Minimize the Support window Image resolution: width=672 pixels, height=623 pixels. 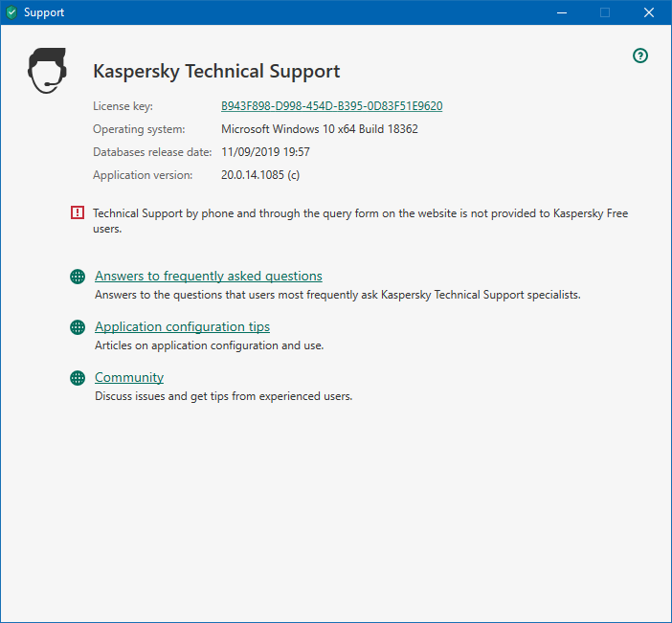(562, 12)
